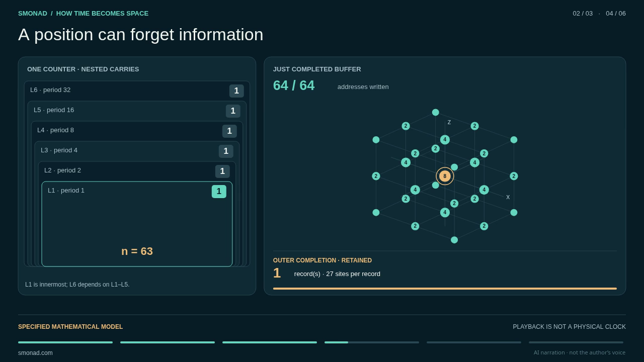Click the topmost lattice node near z
The image size is (644, 362).
pyautogui.click(x=436, y=112)
